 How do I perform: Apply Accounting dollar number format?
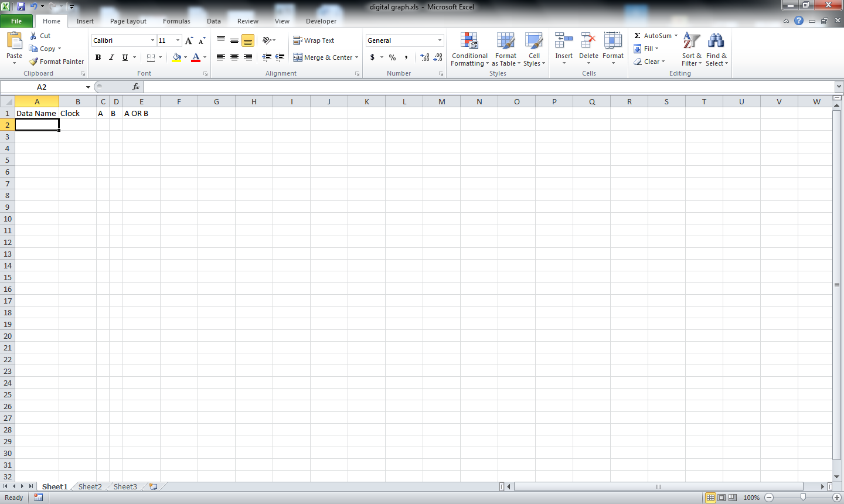tap(372, 57)
